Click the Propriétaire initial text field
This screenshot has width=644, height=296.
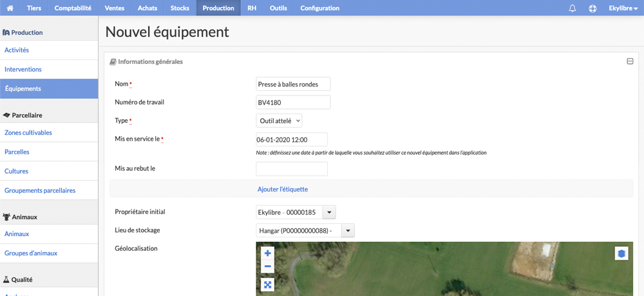click(x=290, y=213)
